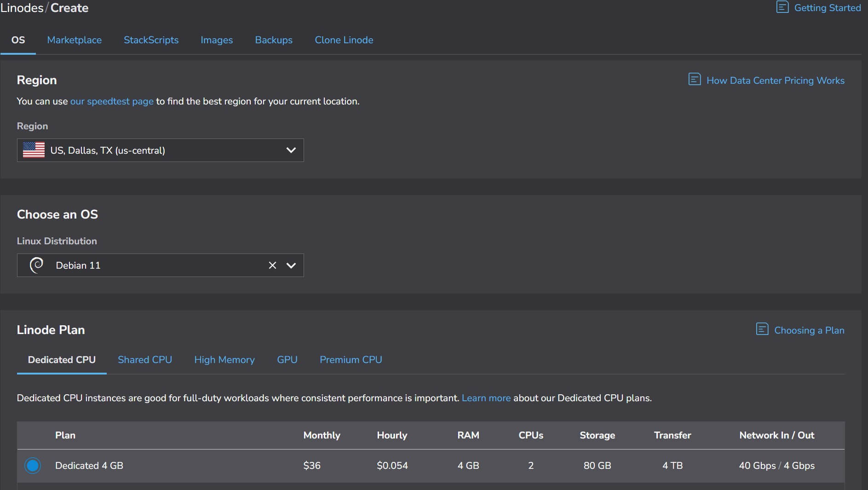Click the Getting Started link text
The height and width of the screenshot is (490, 868).
click(828, 7)
